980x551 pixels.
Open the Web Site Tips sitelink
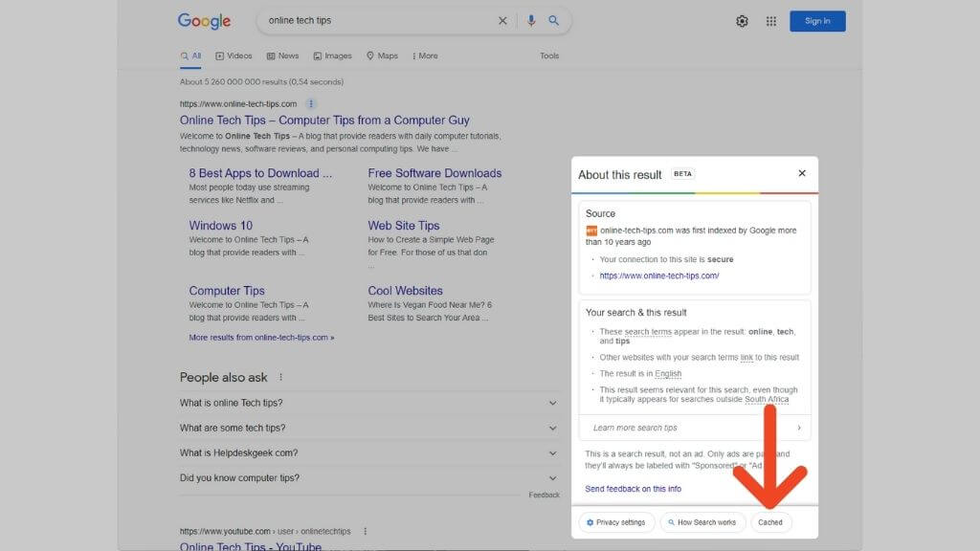(x=404, y=226)
